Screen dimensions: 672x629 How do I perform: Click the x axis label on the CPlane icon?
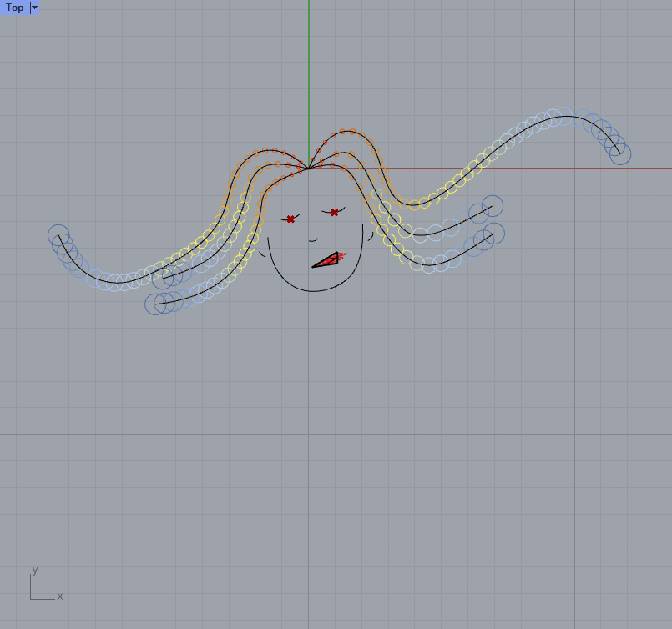[59, 596]
